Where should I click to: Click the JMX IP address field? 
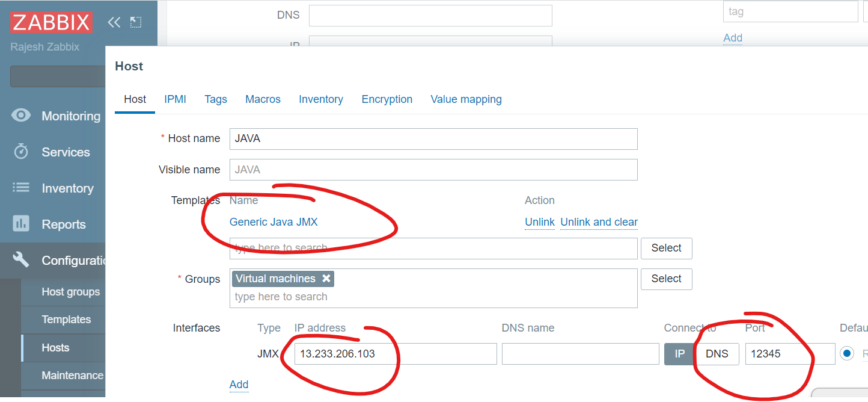click(x=396, y=354)
